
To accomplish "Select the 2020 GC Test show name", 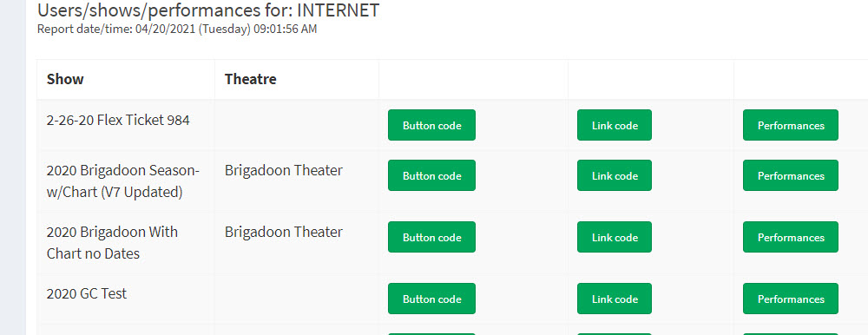I will click(x=87, y=293).
